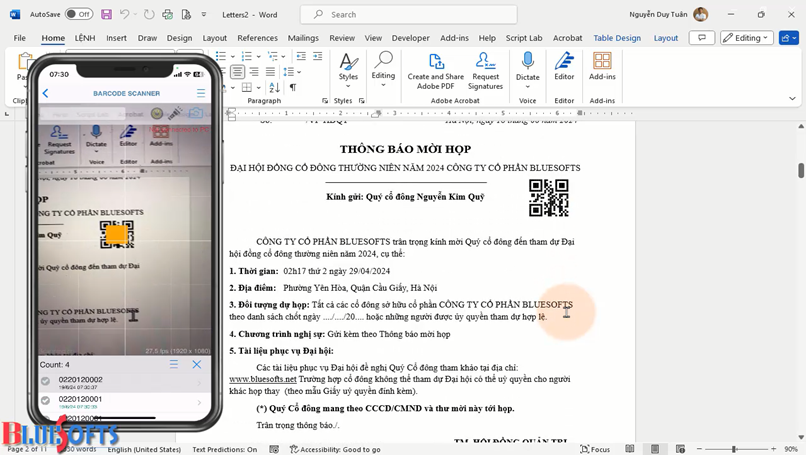806x455 pixels.
Task: Open the Editor tool
Action: 564,66
